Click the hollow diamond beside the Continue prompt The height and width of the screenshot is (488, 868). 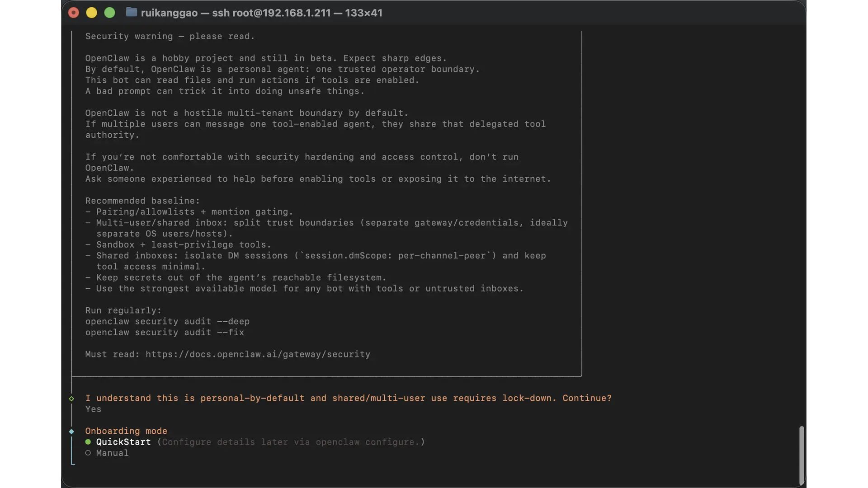pyautogui.click(x=71, y=399)
